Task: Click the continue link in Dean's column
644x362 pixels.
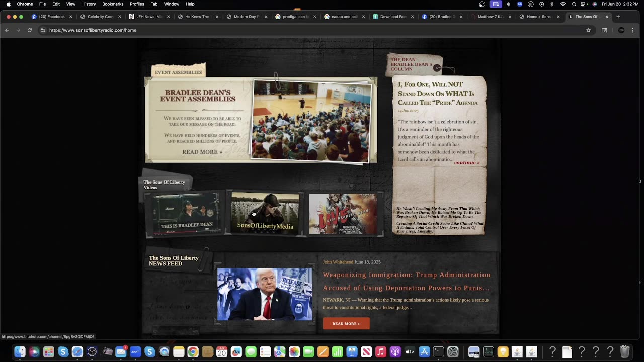Action: click(x=467, y=162)
